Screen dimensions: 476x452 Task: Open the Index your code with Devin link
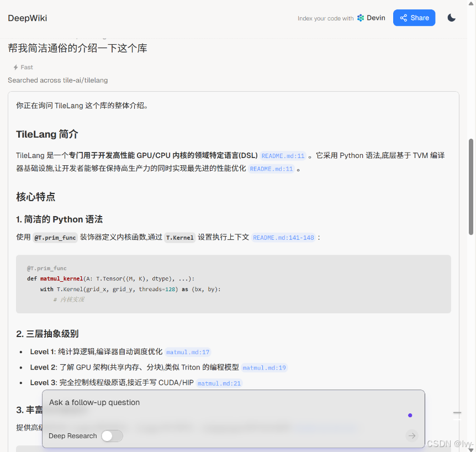coord(341,18)
